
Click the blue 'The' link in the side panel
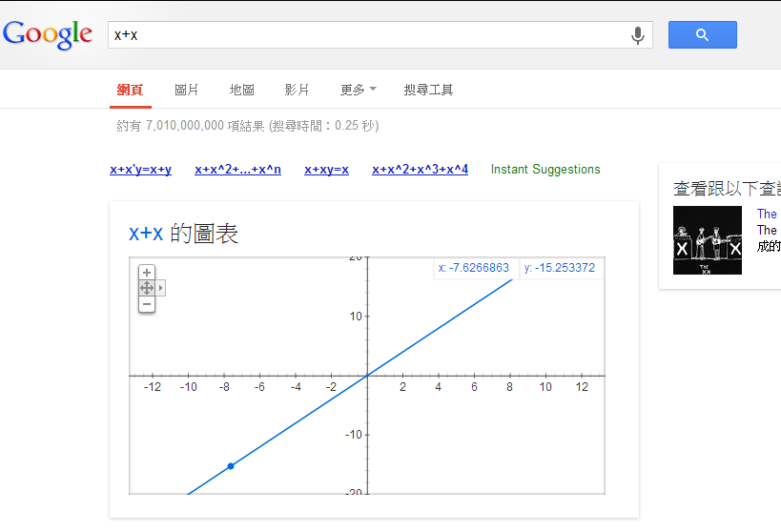[x=767, y=214]
